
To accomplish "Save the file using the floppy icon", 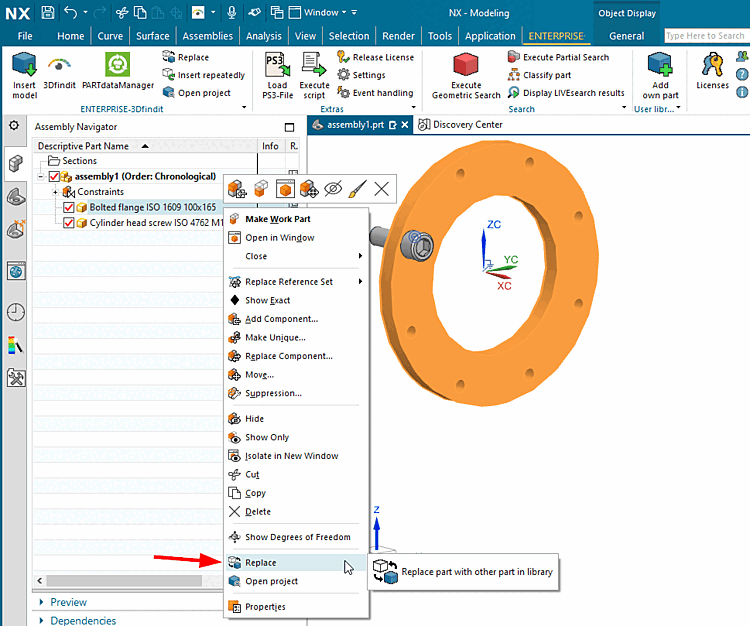I will point(47,12).
